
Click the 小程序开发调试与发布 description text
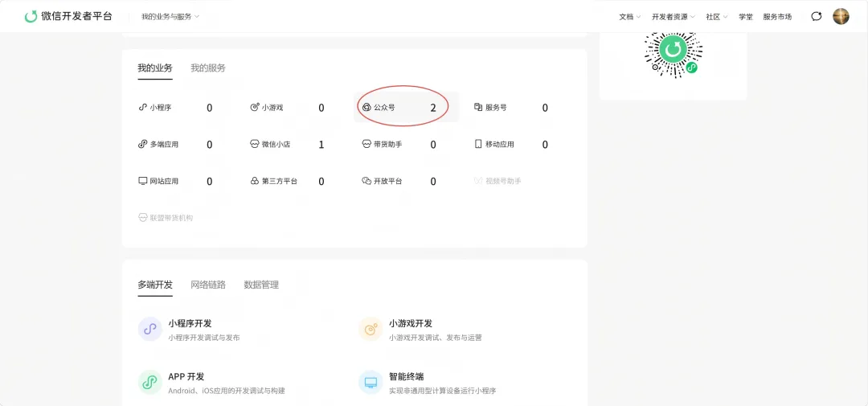click(204, 338)
